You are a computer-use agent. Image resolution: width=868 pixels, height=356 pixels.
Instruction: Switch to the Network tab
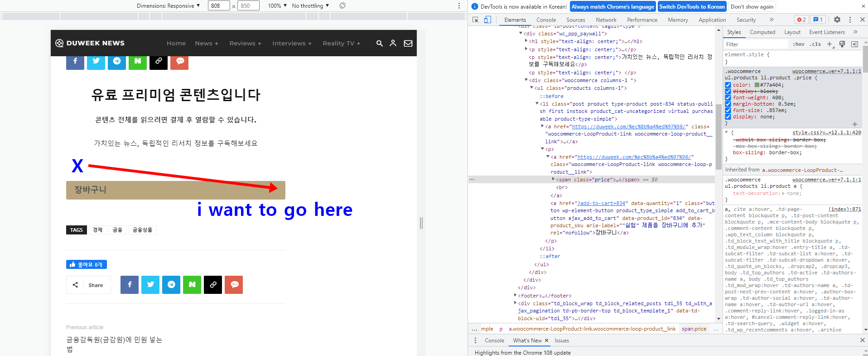(x=606, y=20)
